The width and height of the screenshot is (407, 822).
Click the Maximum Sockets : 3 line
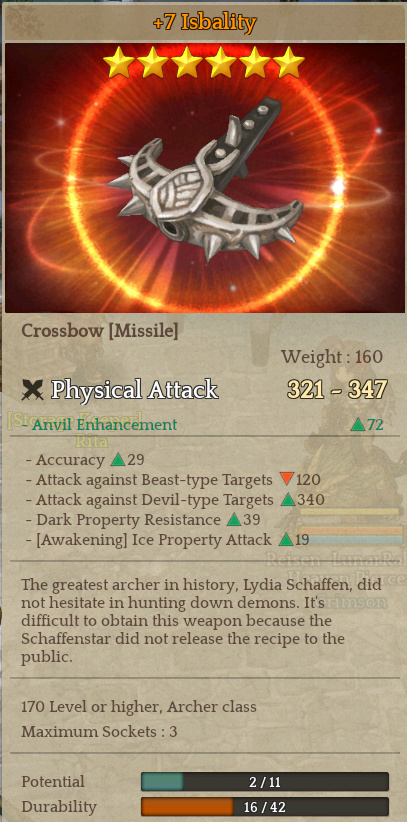tap(99, 731)
